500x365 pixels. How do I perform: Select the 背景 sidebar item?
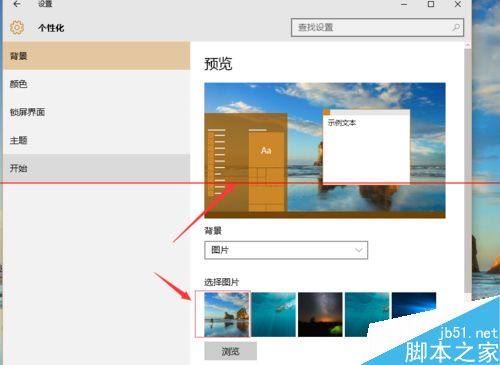pyautogui.click(x=96, y=56)
